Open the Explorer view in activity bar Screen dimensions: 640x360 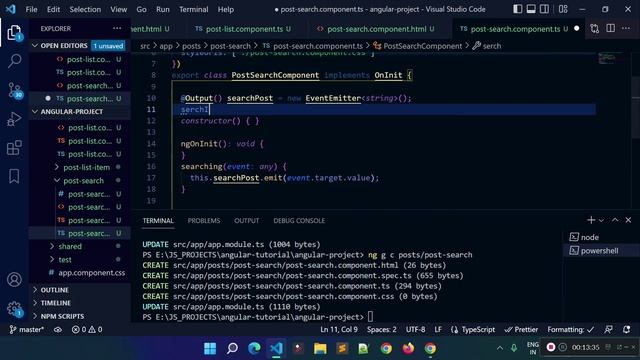(14, 32)
